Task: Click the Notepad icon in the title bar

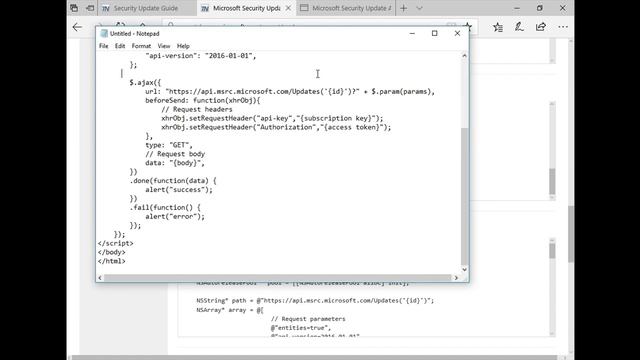Action: (104, 33)
